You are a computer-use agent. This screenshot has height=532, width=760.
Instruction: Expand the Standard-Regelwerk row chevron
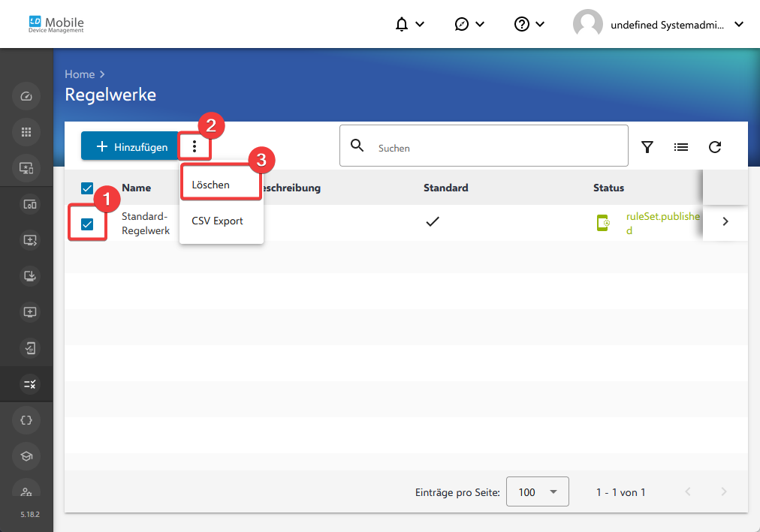(725, 221)
